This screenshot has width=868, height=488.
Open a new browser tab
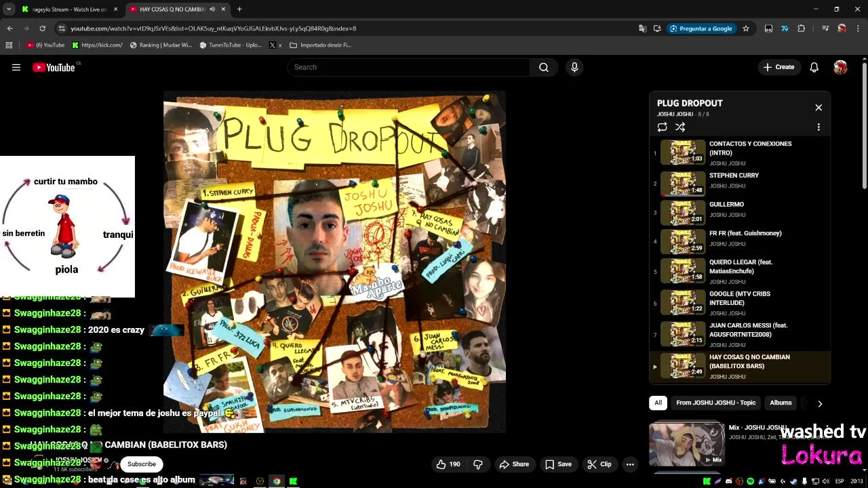239,9
